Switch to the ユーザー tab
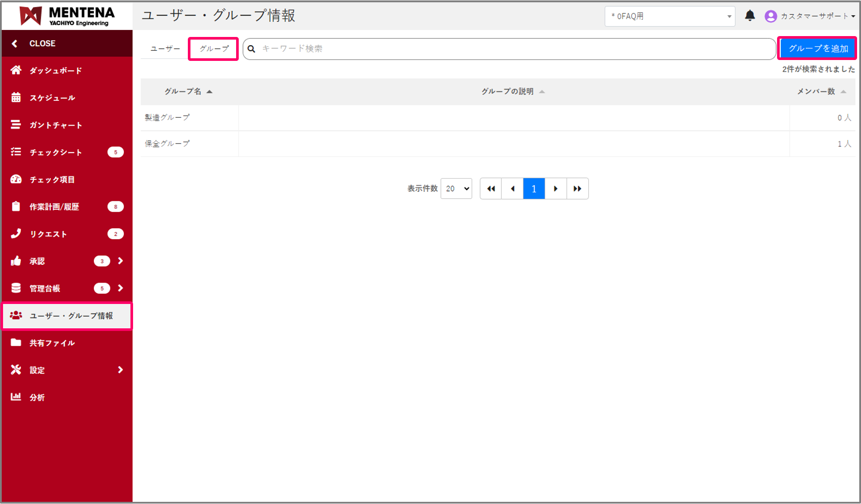The width and height of the screenshot is (861, 504). (164, 49)
